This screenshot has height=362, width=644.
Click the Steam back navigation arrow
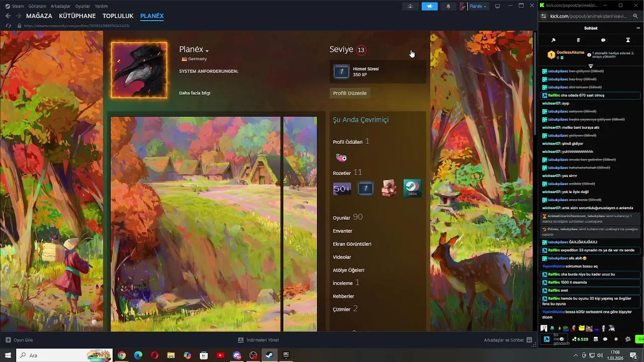[8, 16]
